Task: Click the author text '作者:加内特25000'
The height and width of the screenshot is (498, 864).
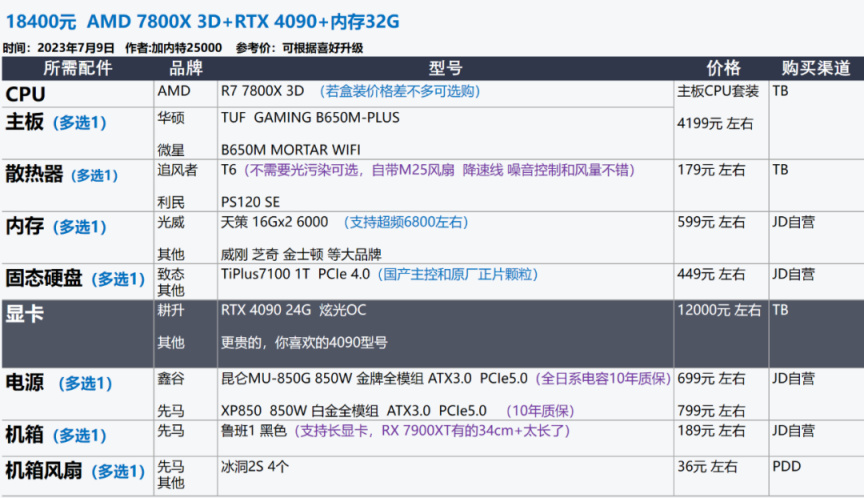Action: click(174, 48)
